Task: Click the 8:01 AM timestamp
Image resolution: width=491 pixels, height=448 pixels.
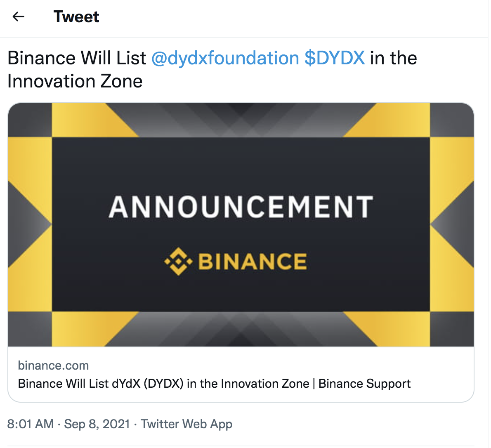Action: pyautogui.click(x=31, y=424)
